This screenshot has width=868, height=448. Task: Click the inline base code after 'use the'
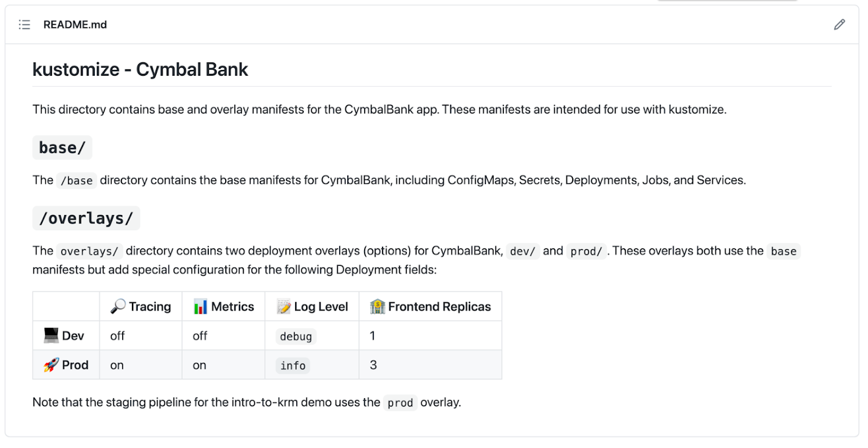click(x=784, y=251)
